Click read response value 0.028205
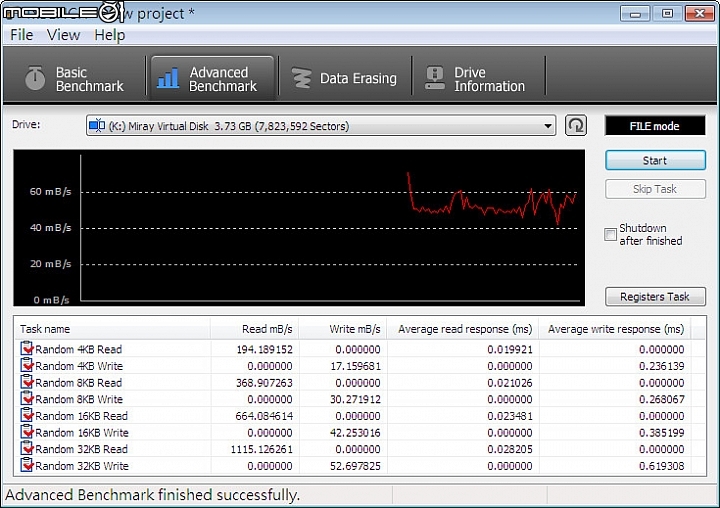The image size is (720, 508). coord(510,449)
